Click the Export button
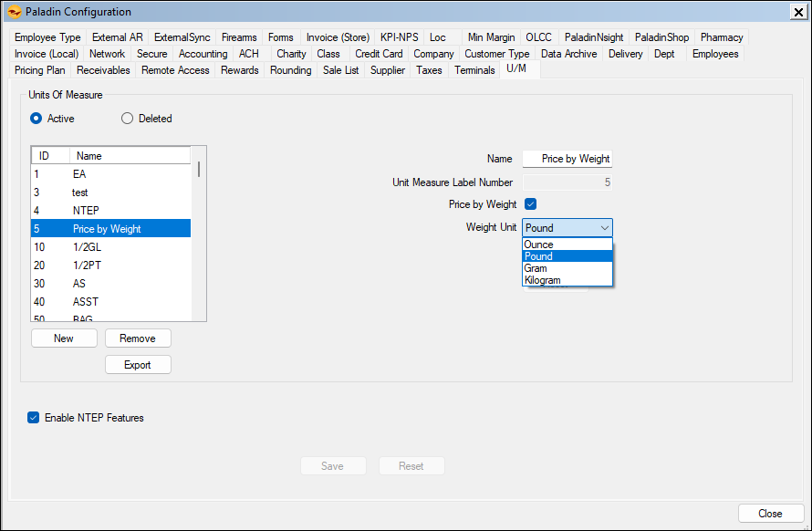Image resolution: width=812 pixels, height=531 pixels. [x=138, y=365]
